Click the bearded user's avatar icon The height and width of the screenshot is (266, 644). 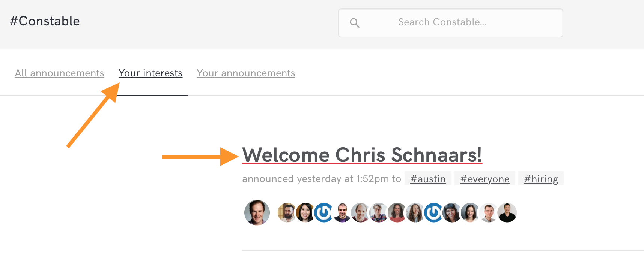[287, 212]
